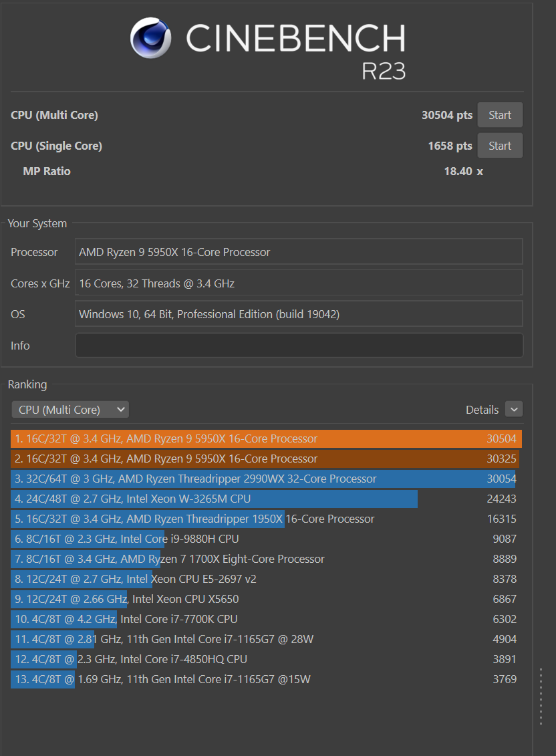Select the i7-1165G7 @ 28W ranking row
The width and height of the screenshot is (556, 756).
[266, 639]
